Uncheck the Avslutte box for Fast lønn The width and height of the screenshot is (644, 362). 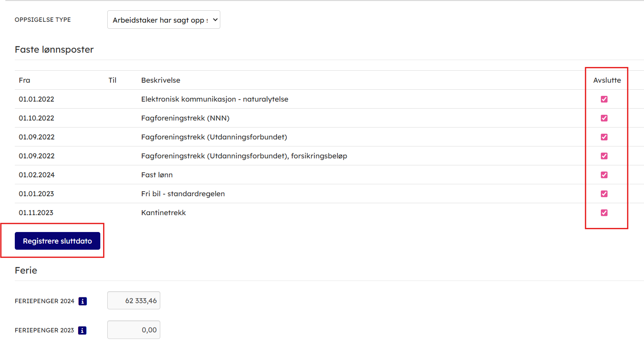pos(604,175)
